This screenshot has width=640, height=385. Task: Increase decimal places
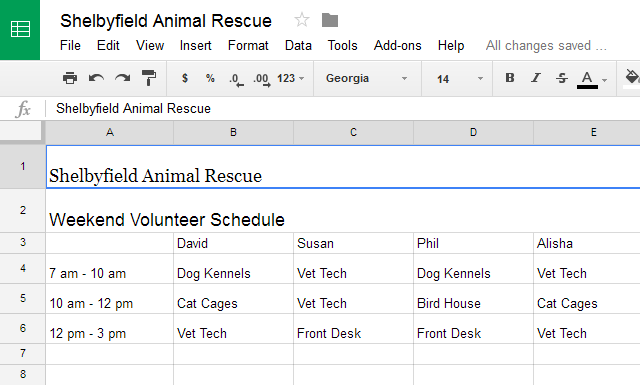point(262,79)
